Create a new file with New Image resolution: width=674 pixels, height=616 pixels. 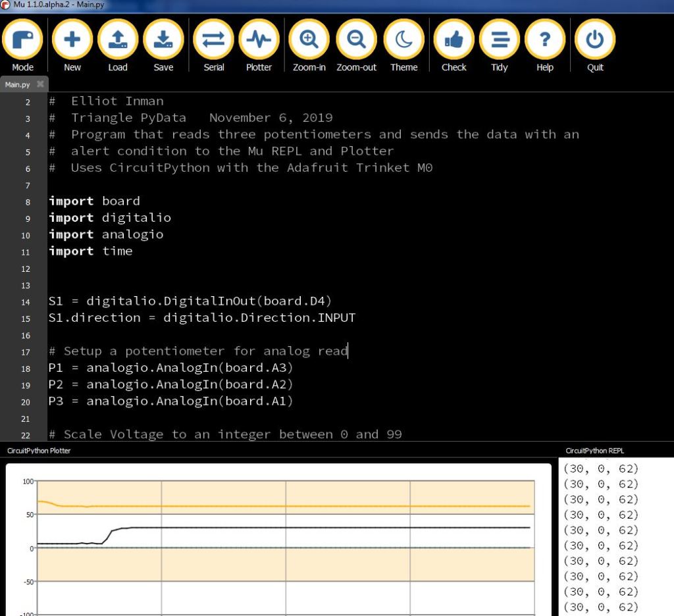(x=72, y=41)
